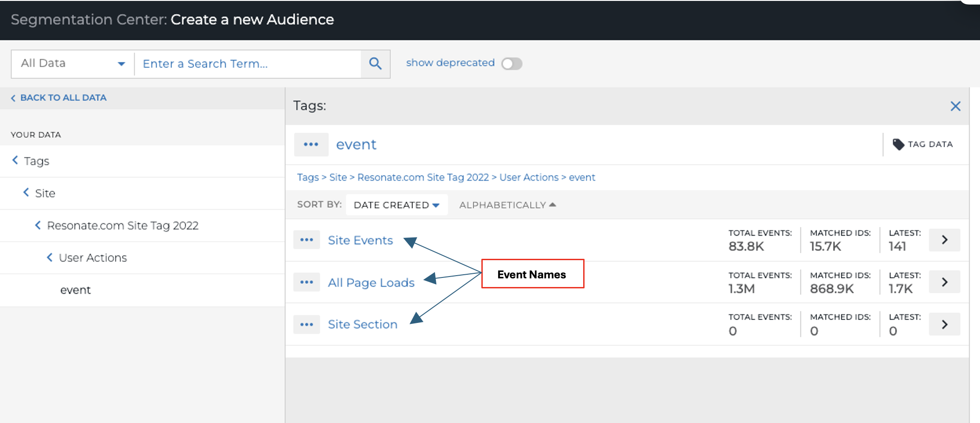This screenshot has height=423, width=980.
Task: Sort by Date Created
Action: 396,205
